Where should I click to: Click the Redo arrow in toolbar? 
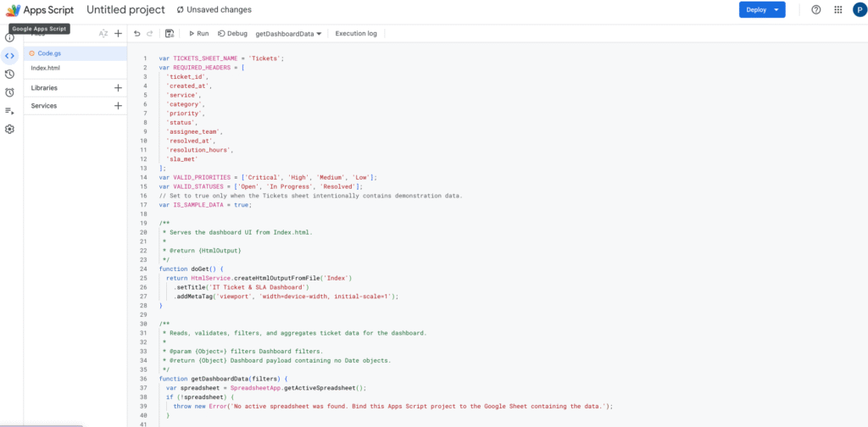[149, 34]
